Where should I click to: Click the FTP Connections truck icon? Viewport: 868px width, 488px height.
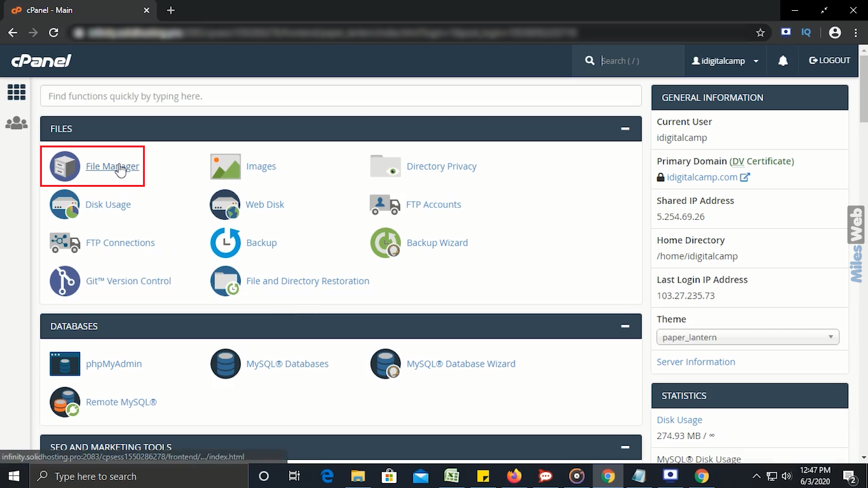tap(65, 243)
